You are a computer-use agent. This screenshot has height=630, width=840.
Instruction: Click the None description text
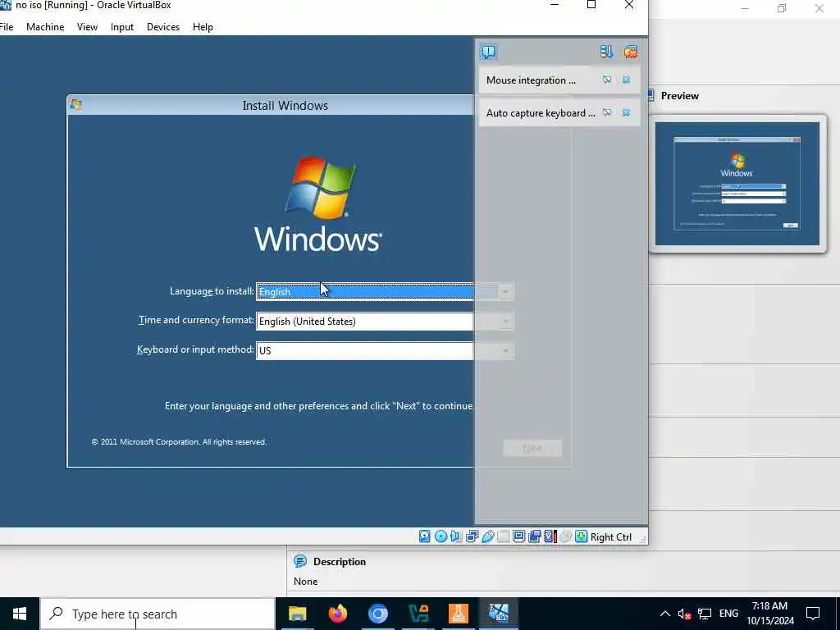click(x=305, y=582)
